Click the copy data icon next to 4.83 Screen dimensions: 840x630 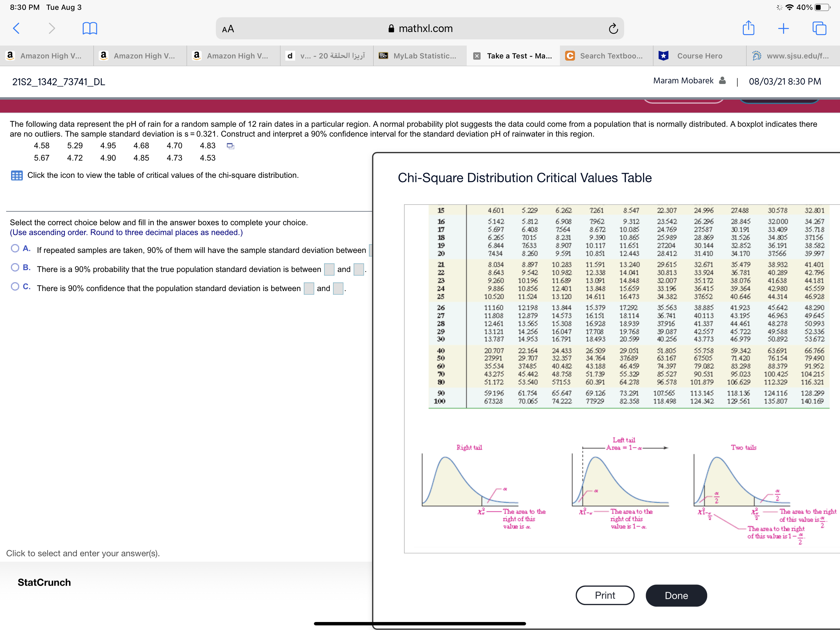[230, 146]
